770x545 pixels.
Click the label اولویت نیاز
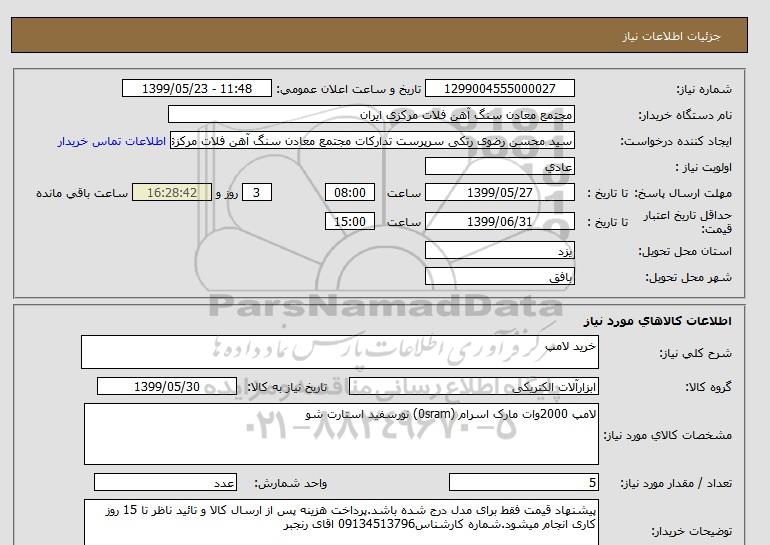[704, 167]
